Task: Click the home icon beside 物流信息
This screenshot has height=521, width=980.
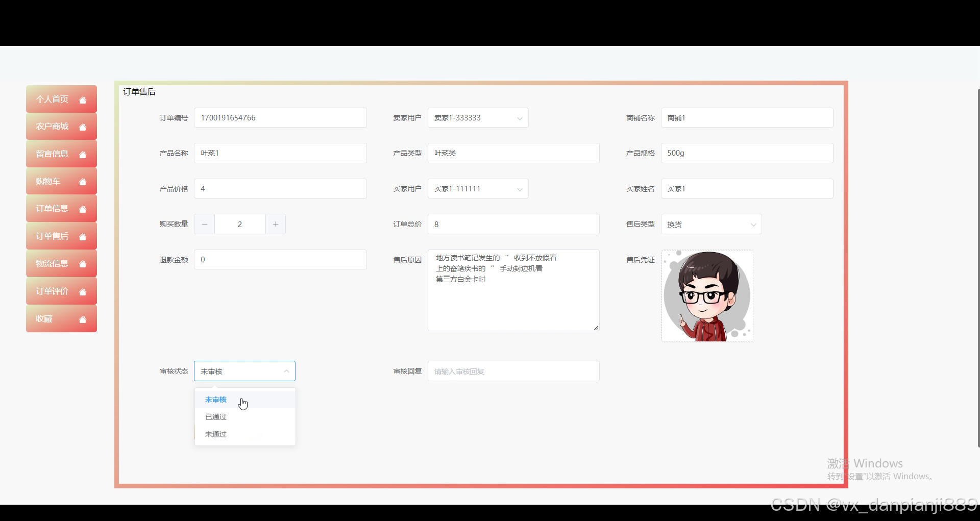Action: click(83, 264)
